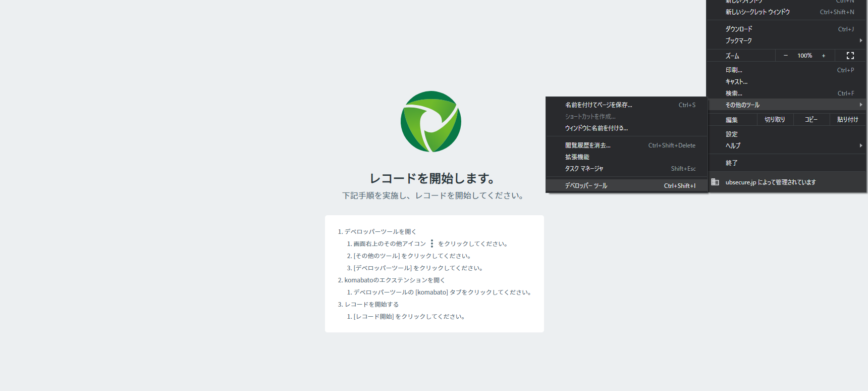Expand the その他のツール submenu arrow
Screen dimensions: 868x391
click(x=861, y=105)
